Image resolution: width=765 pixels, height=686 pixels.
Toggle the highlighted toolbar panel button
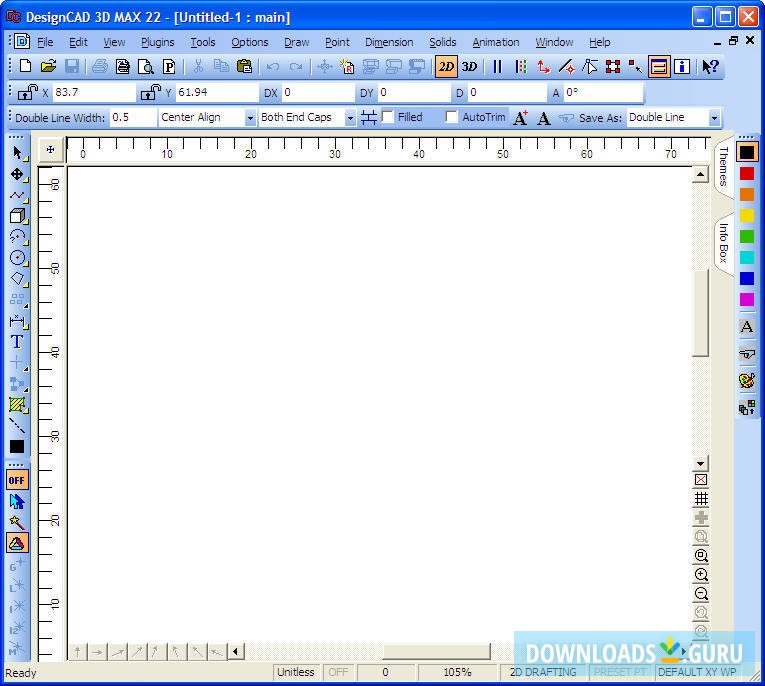[659, 66]
